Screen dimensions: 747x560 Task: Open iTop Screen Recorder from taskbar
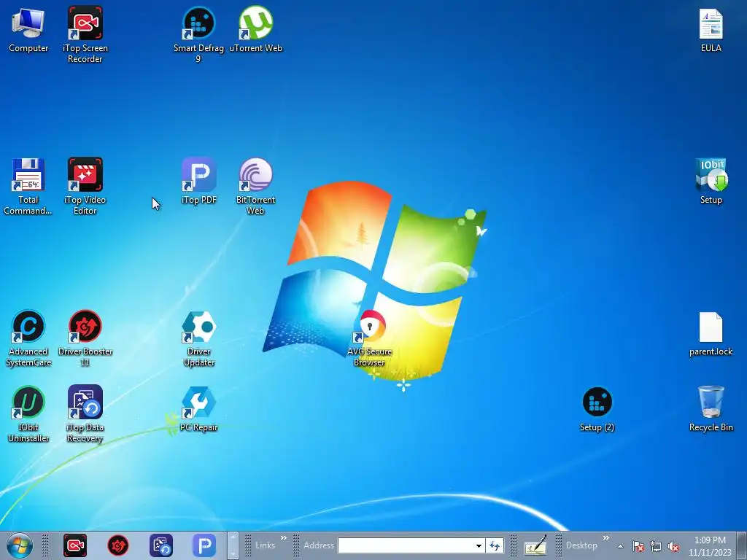(75, 545)
